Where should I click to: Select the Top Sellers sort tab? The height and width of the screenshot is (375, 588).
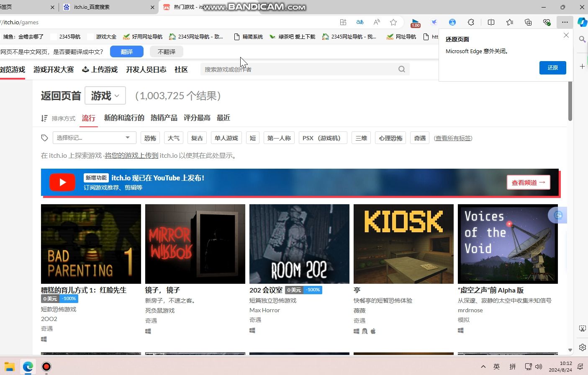[x=164, y=118]
